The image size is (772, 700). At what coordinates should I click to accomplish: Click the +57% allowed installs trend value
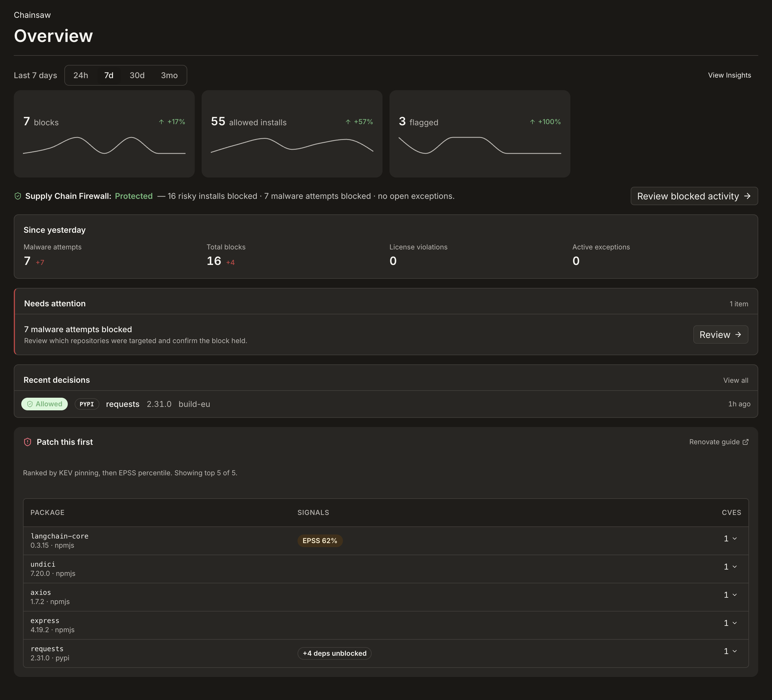click(x=363, y=122)
